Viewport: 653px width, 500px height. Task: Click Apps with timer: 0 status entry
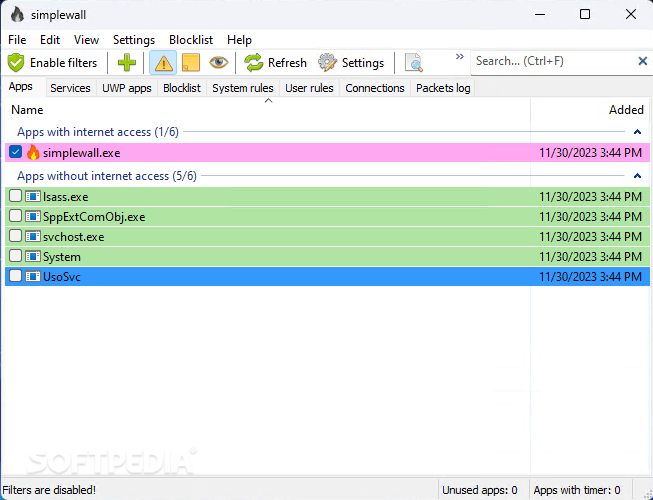pos(577,490)
